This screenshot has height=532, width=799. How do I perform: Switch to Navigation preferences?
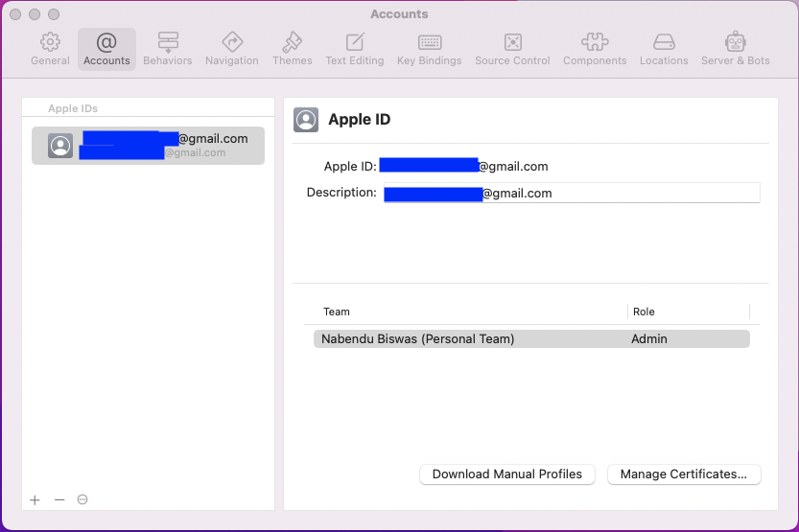click(232, 50)
